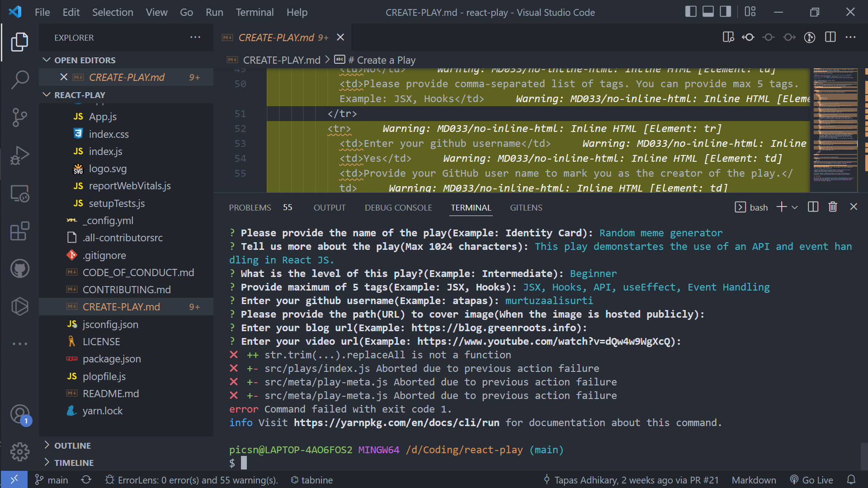Switch to the PROBLEMS tab
868x488 pixels.
pyautogui.click(x=250, y=207)
